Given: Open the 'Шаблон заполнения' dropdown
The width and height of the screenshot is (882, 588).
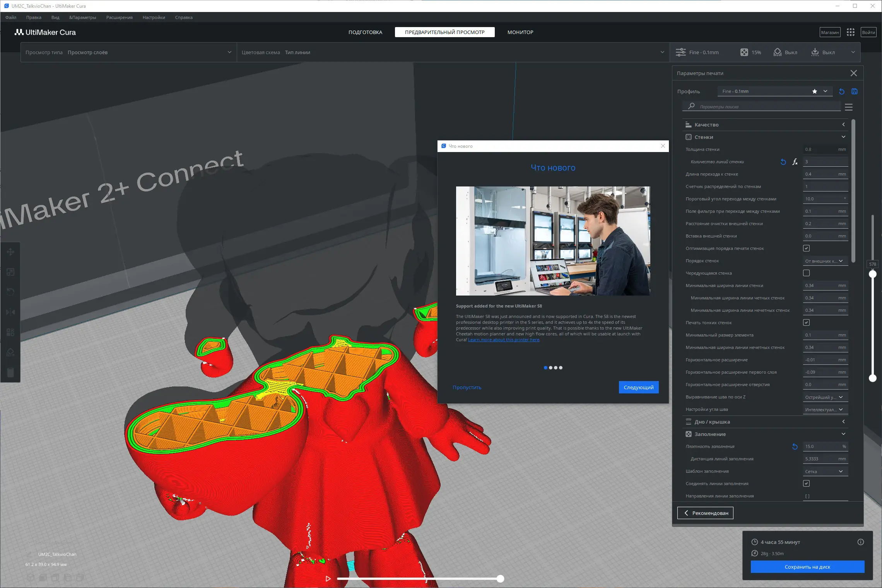Looking at the screenshot, I should click(x=825, y=471).
